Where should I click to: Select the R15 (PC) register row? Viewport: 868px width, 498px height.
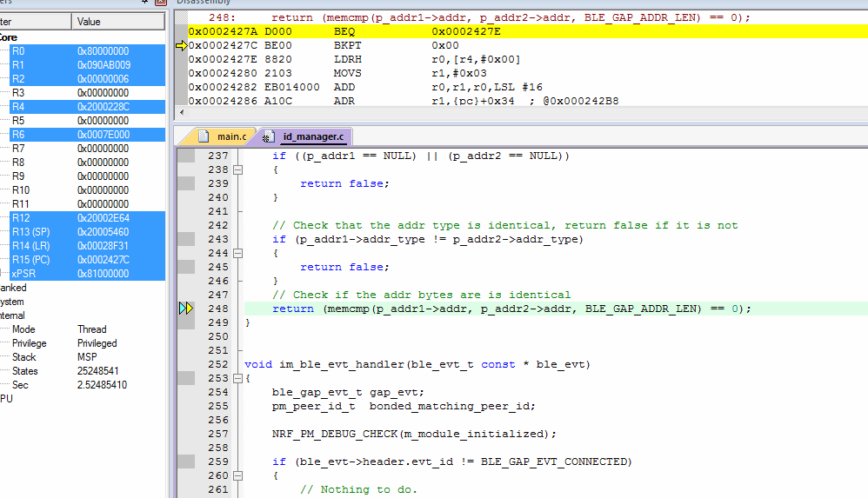click(88, 260)
